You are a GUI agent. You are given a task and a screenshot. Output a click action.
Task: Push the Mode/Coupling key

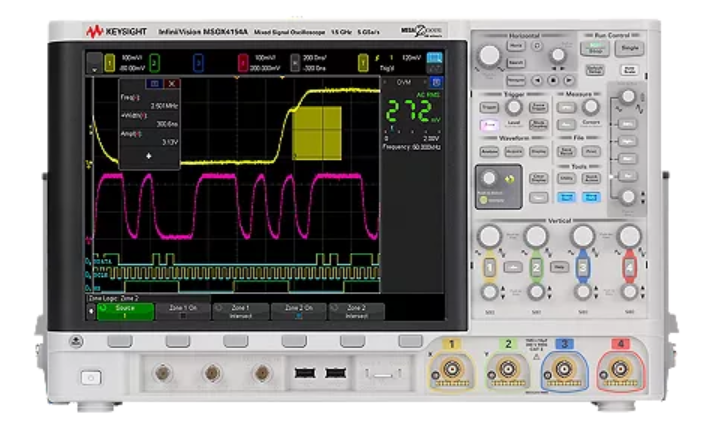538,124
